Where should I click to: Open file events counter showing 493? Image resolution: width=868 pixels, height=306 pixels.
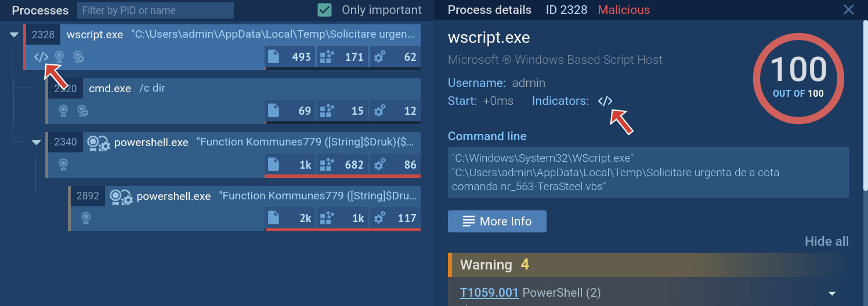click(x=290, y=57)
